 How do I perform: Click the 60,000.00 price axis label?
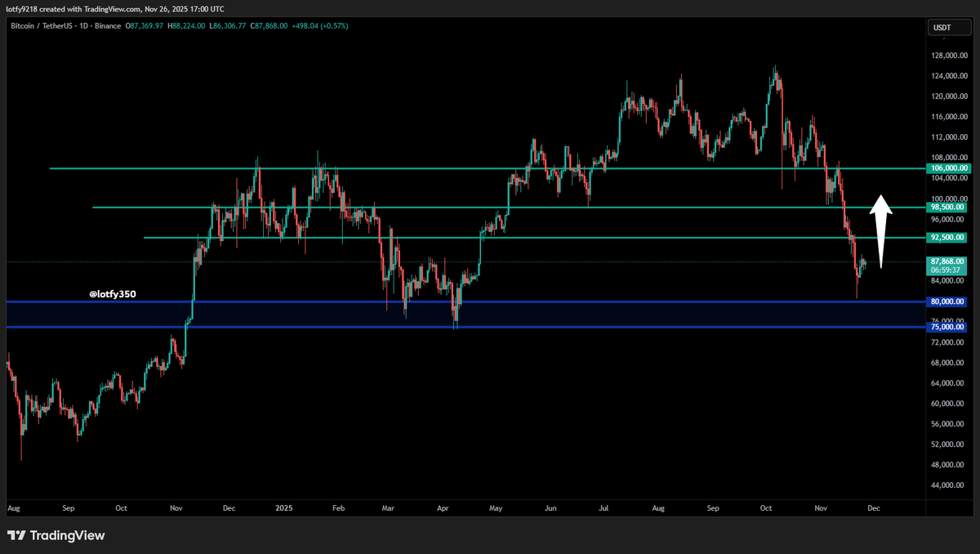pos(948,404)
